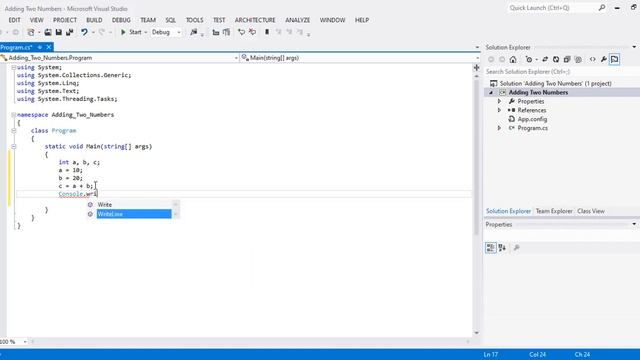Viewport: 640px width, 360px height.
Task: Click the Collapse All icon in Solution Explorer
Action: tap(567, 60)
